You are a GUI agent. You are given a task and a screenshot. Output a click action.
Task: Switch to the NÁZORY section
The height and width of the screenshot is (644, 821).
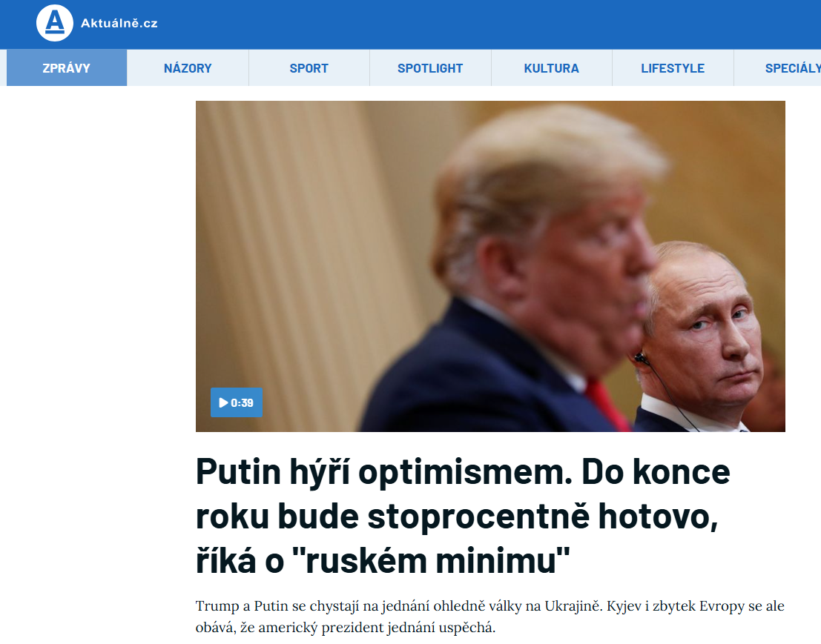[188, 68]
